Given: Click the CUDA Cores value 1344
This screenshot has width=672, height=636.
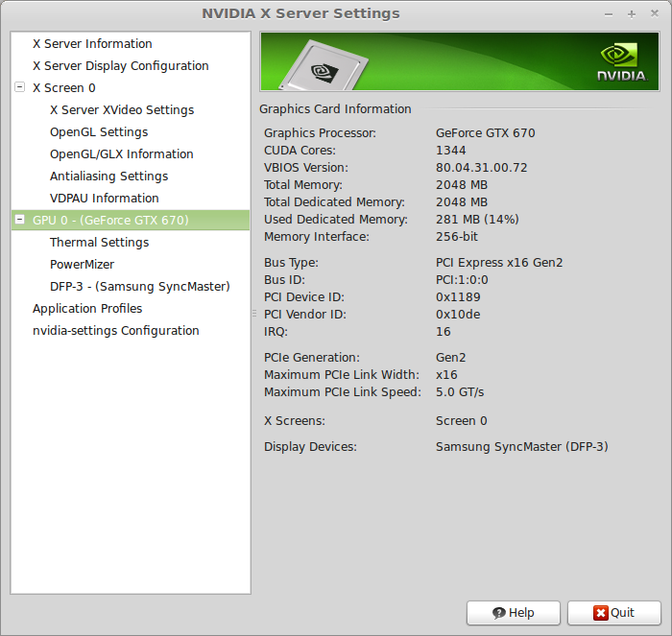Looking at the screenshot, I should tap(451, 151).
